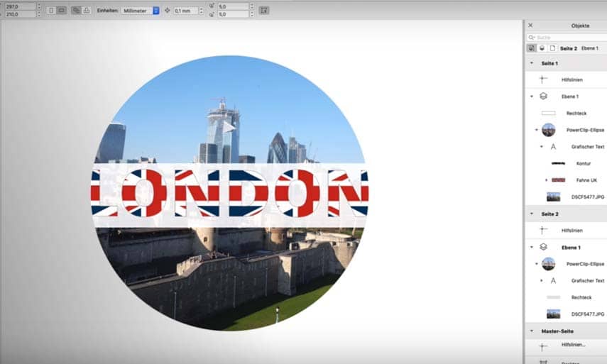Click the page-shaped icon before Seite 2
Image resolution: width=607 pixels, height=364 pixels.
[x=552, y=48]
